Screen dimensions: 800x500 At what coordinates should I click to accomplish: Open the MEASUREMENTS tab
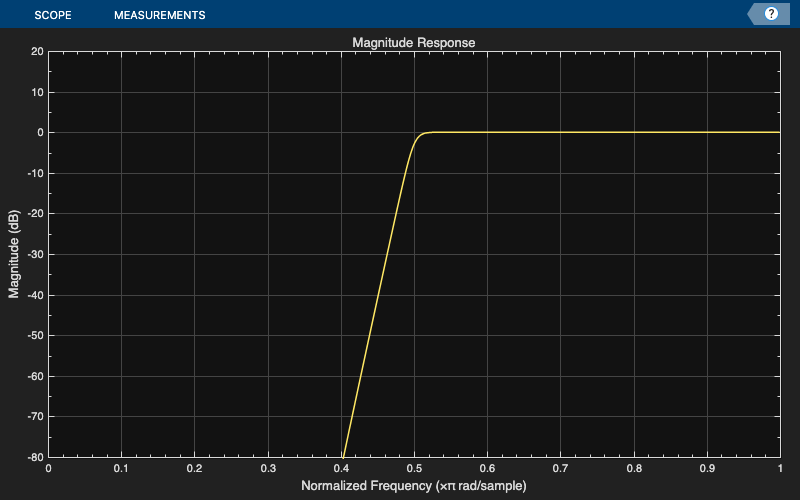coord(160,15)
